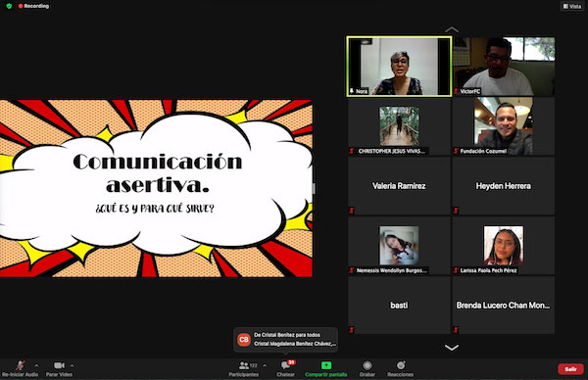Click the shared slide Comunicación asertiva

[156, 188]
